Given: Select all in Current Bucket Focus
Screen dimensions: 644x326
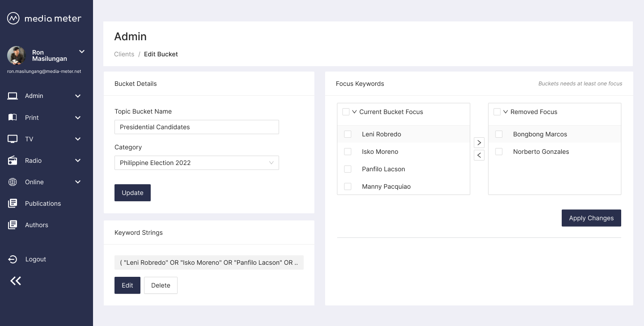Looking at the screenshot, I should (x=346, y=112).
